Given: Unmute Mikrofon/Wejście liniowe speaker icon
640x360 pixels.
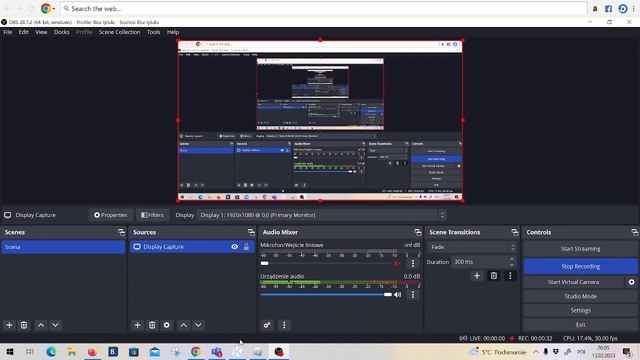Looking at the screenshot, I should 398,263.
